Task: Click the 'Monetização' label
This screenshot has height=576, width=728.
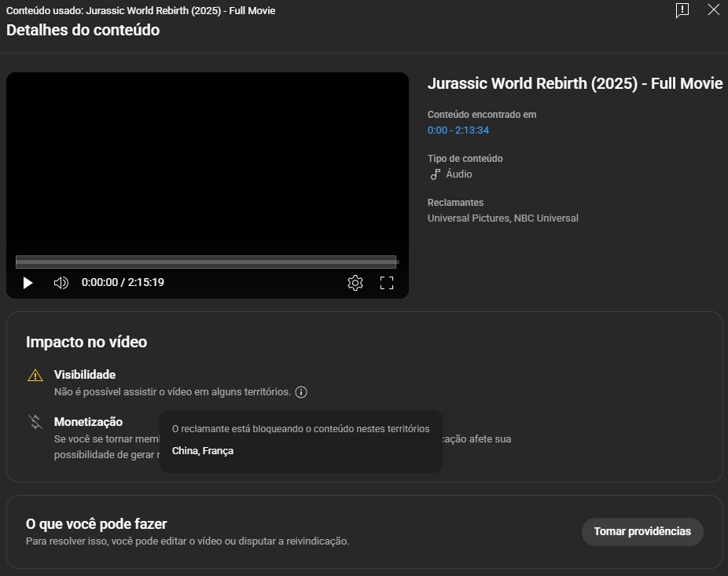Action: pos(88,422)
